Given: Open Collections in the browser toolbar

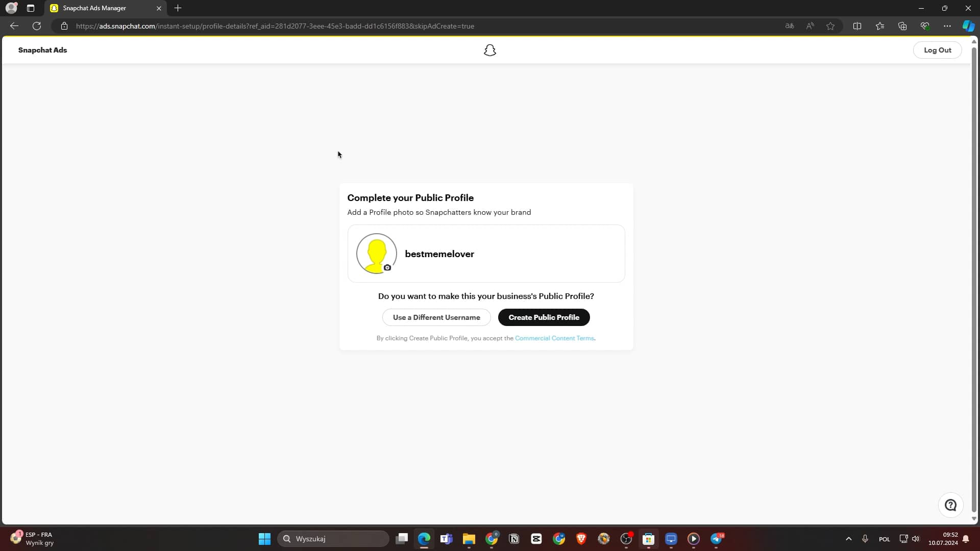Looking at the screenshot, I should [x=902, y=26].
